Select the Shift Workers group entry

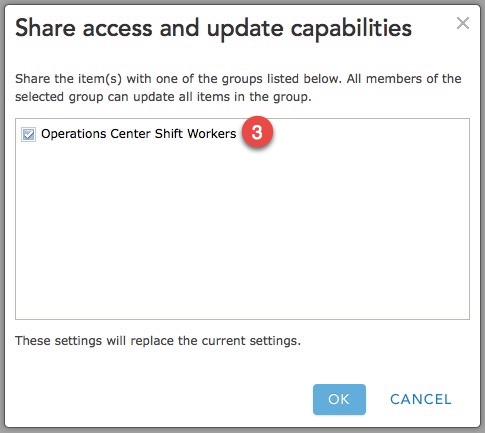click(x=139, y=134)
